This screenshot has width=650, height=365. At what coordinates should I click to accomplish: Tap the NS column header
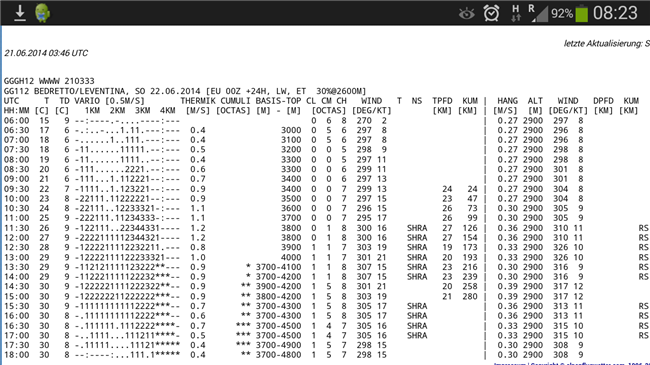pos(417,101)
